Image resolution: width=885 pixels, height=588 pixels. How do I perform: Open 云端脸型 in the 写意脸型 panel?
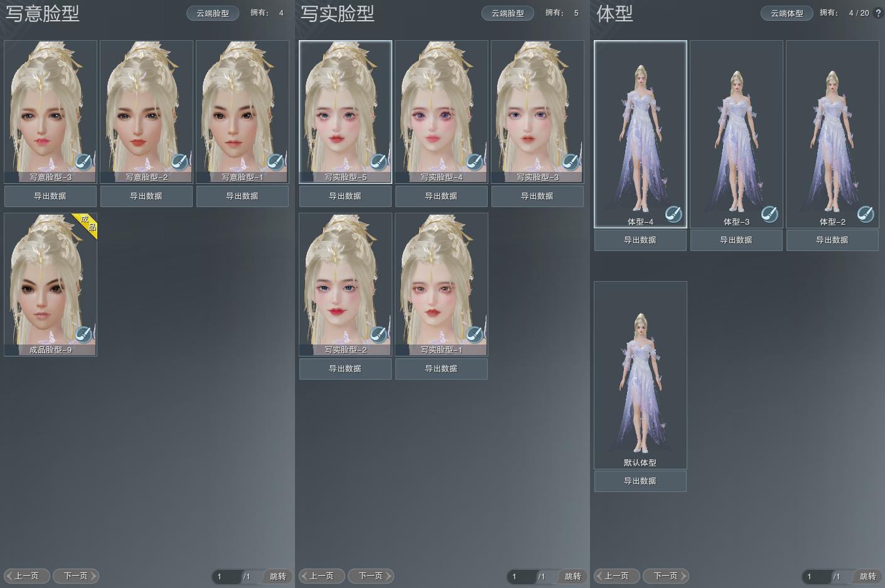tap(213, 13)
